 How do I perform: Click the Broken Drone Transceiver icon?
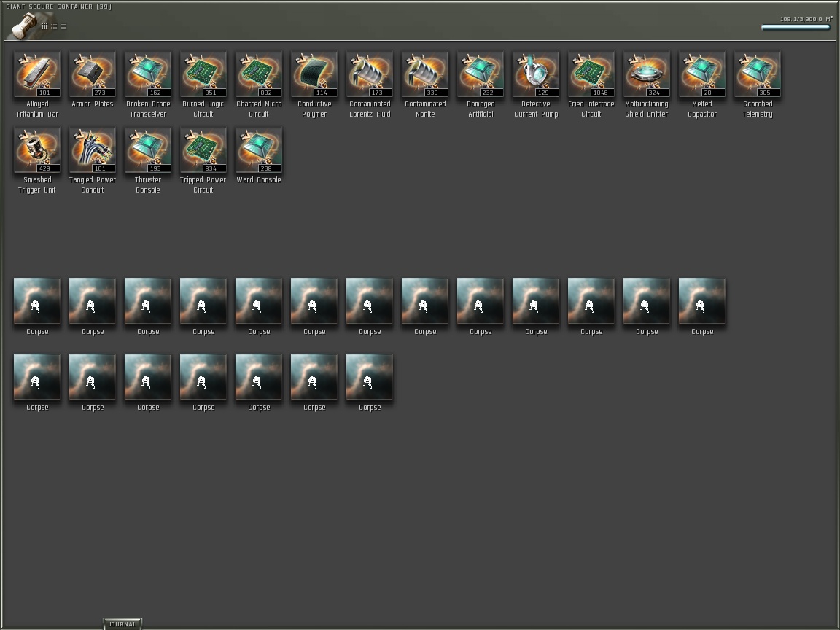pyautogui.click(x=148, y=74)
